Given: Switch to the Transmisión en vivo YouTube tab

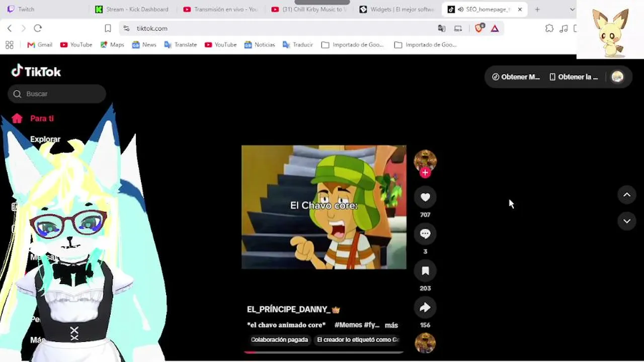Looking at the screenshot, I should (x=220, y=9).
